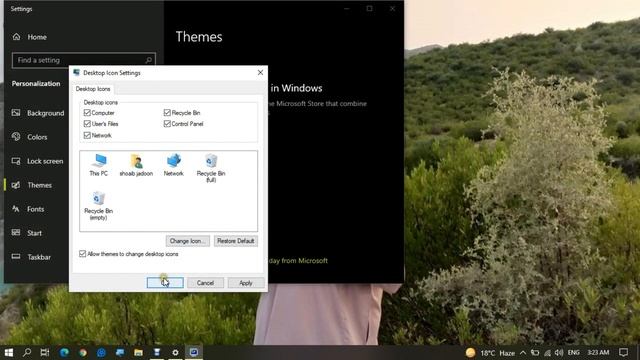Select the Network icon in the icon preview
Viewport: 640px width, 360px height.
click(x=173, y=165)
